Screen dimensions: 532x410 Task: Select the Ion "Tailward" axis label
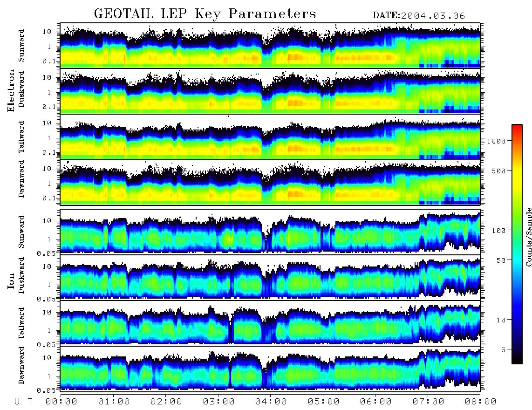(21, 323)
